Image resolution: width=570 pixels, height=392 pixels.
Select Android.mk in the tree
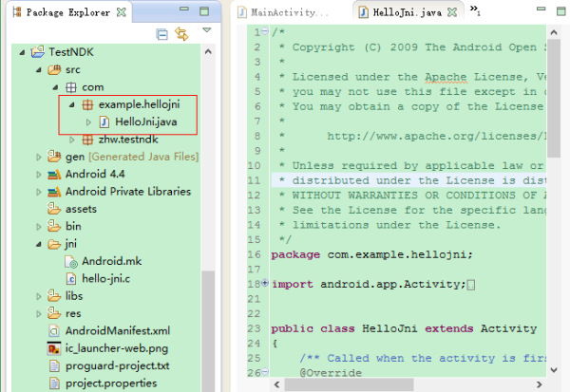click(112, 261)
